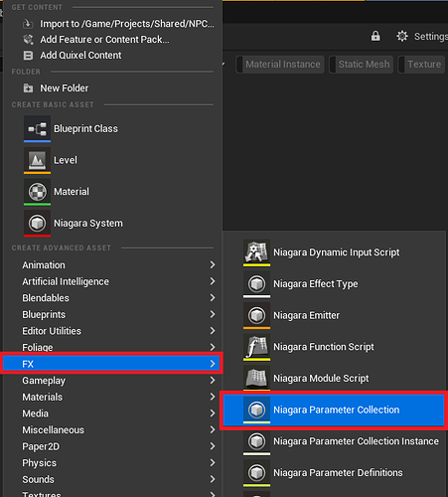The height and width of the screenshot is (497, 448).
Task: Click the Settings gear icon
Action: 402,36
